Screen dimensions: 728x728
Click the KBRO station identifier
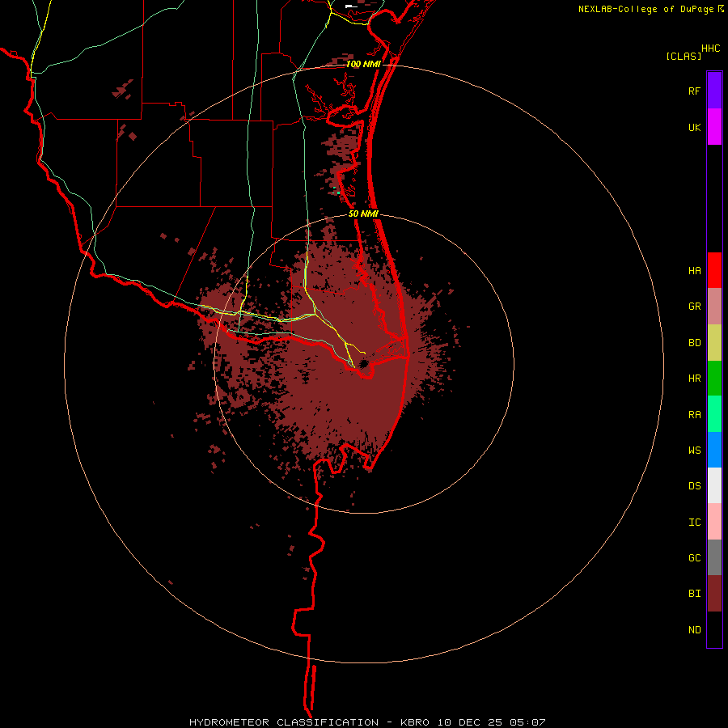415,722
